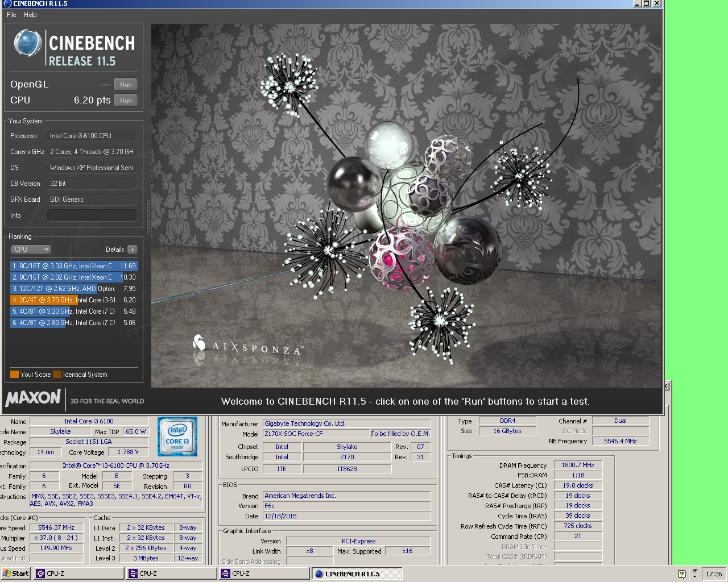Select ranking row 3 AMD Opteron 7.95
The width and height of the screenshot is (728, 582).
[74, 289]
